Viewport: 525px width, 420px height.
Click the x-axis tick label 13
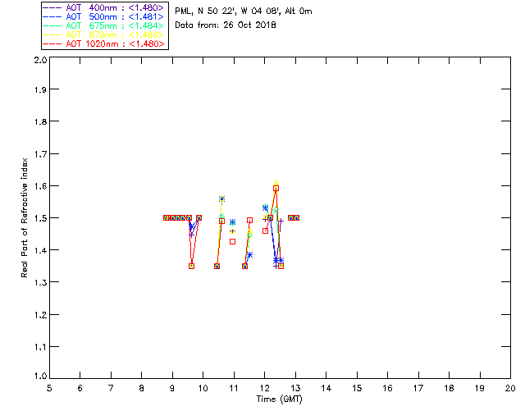coord(295,388)
